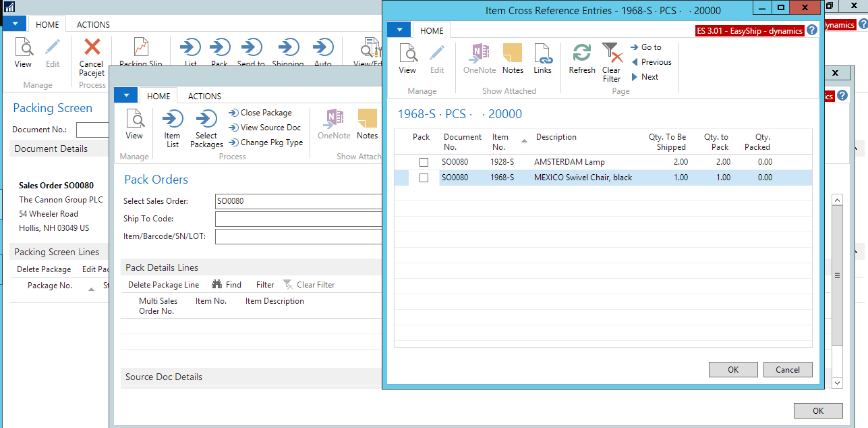The height and width of the screenshot is (428, 868).
Task: Click Delete Package in Packing Screen Lines
Action: point(44,269)
